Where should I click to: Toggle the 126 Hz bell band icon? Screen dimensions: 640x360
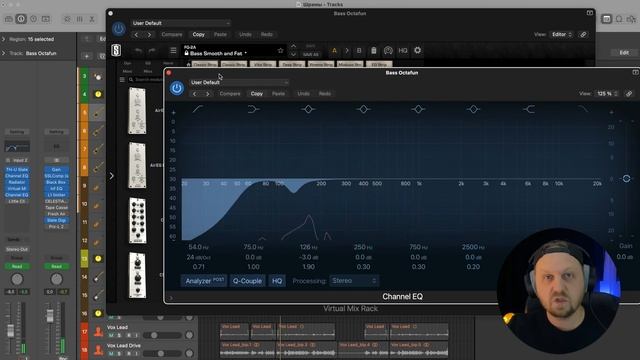click(x=308, y=109)
